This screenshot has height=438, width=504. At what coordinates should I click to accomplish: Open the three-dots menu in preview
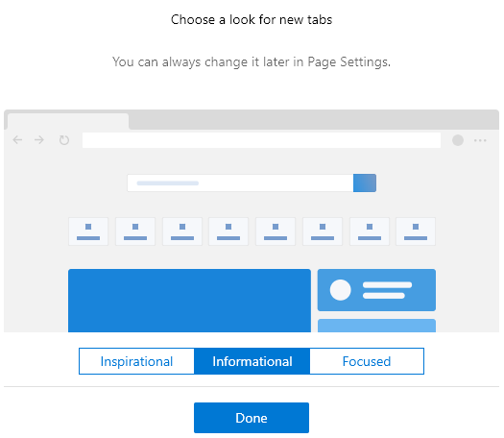480,140
